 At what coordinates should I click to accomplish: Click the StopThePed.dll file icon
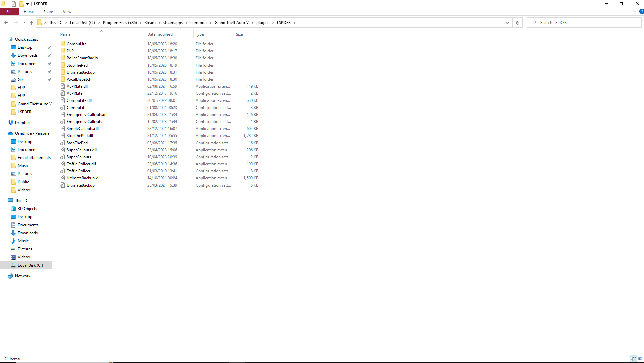[x=63, y=136]
